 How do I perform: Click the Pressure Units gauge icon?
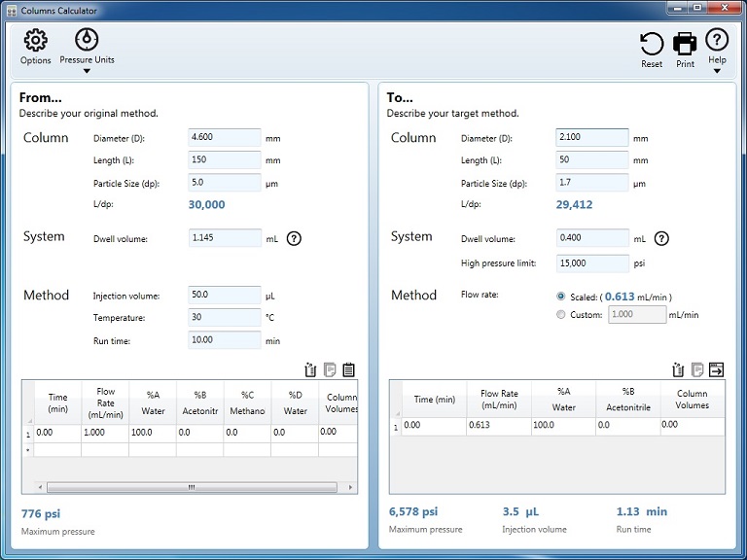(87, 39)
